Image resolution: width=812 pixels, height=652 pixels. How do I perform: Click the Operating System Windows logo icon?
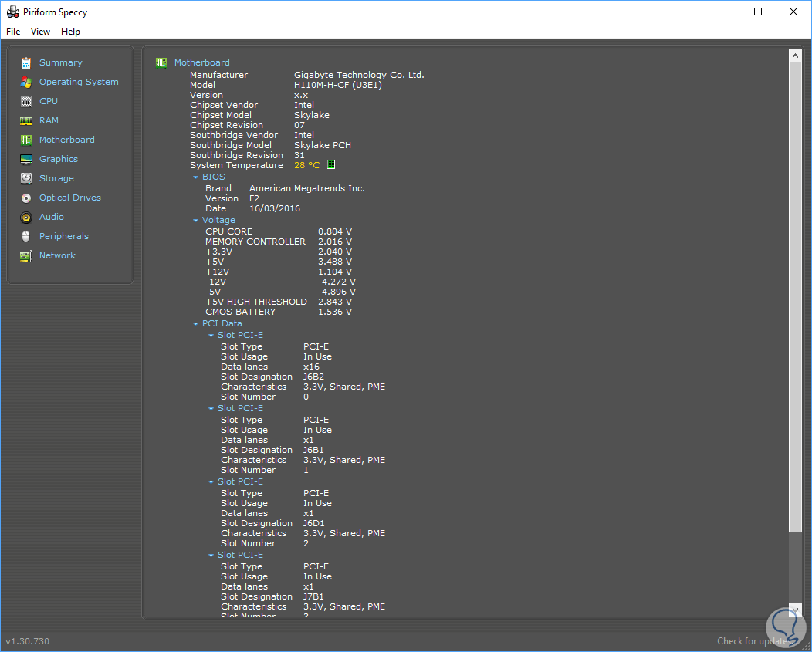pyautogui.click(x=26, y=82)
